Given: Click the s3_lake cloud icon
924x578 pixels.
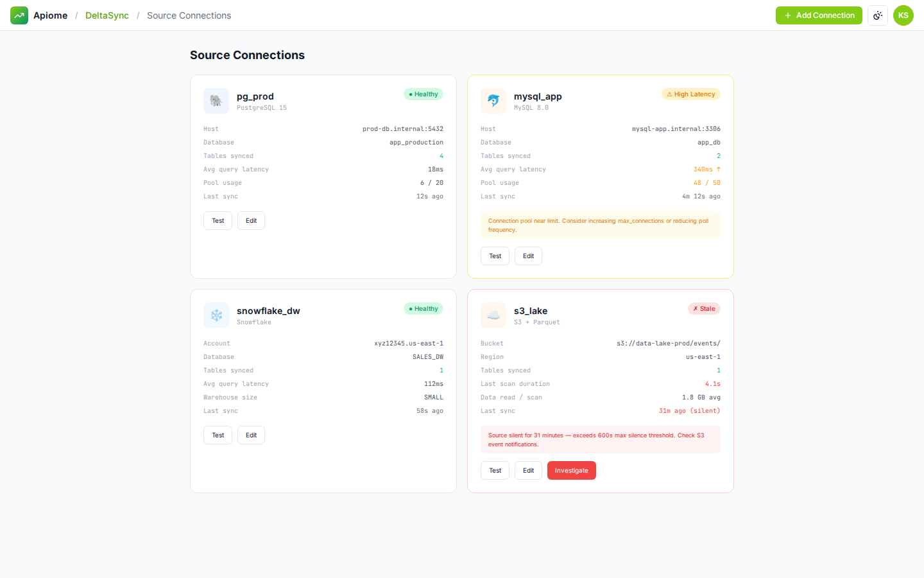Looking at the screenshot, I should (493, 315).
